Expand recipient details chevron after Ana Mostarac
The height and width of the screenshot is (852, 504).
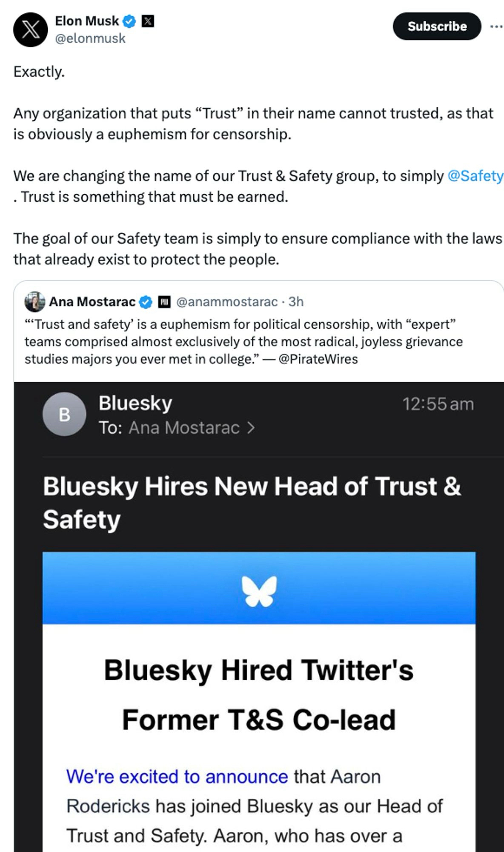(x=251, y=428)
